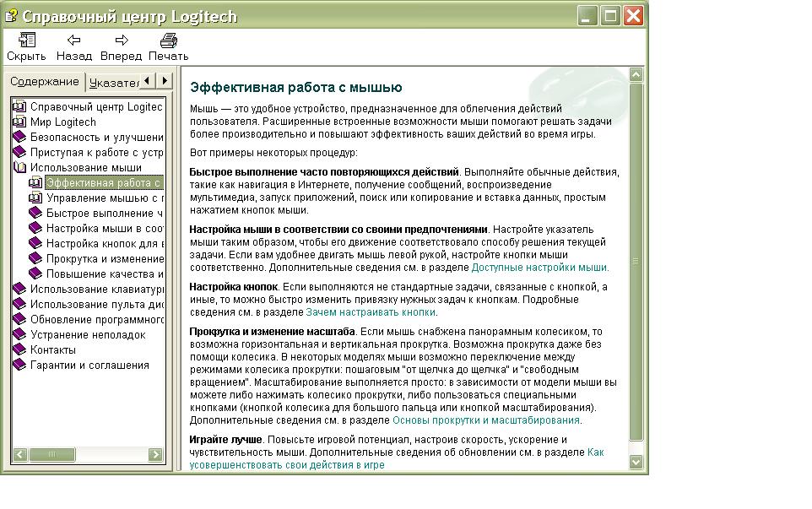Minimize the Справочный центр Logitech window
Screen dimensions: 812x509
(587, 15)
